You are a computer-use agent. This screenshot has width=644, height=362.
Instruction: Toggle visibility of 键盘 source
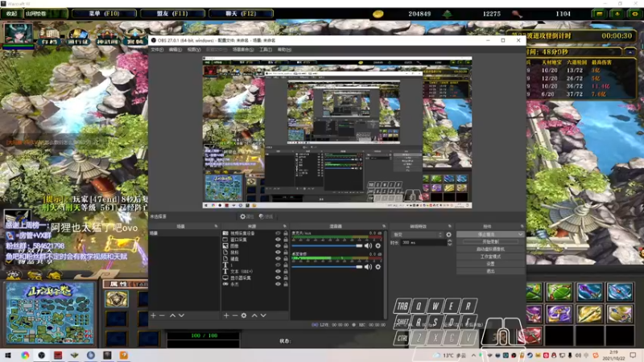(278, 259)
